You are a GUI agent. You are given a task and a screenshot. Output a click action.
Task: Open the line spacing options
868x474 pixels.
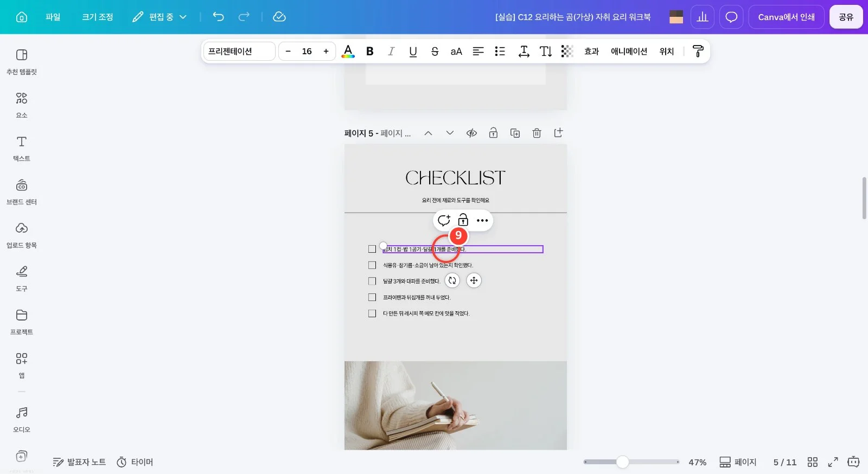pyautogui.click(x=524, y=51)
